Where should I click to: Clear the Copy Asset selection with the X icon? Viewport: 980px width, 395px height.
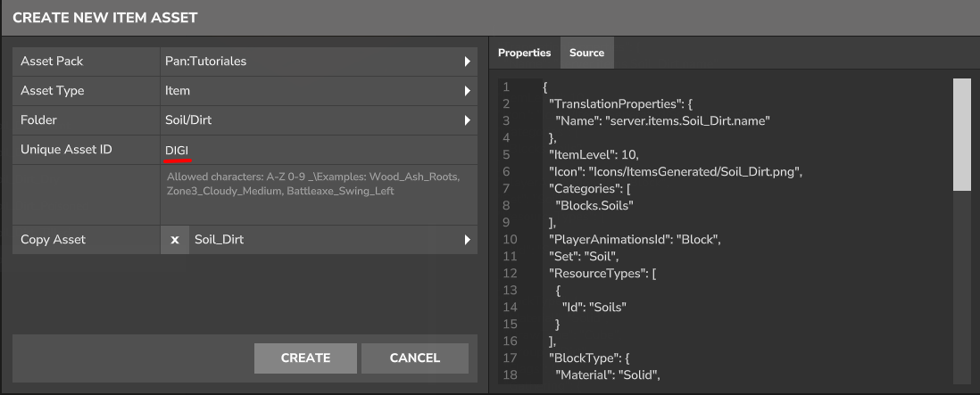click(175, 240)
